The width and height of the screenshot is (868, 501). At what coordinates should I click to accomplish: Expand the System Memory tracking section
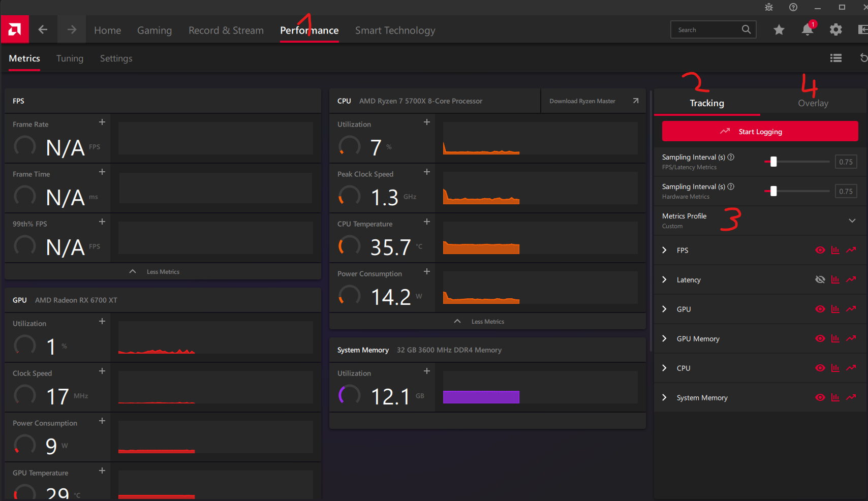[x=664, y=397]
